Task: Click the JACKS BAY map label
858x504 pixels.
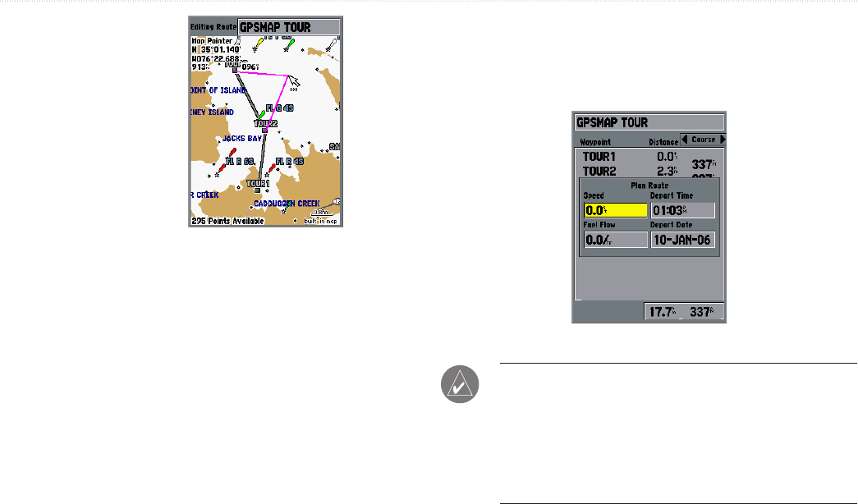Action: click(242, 139)
